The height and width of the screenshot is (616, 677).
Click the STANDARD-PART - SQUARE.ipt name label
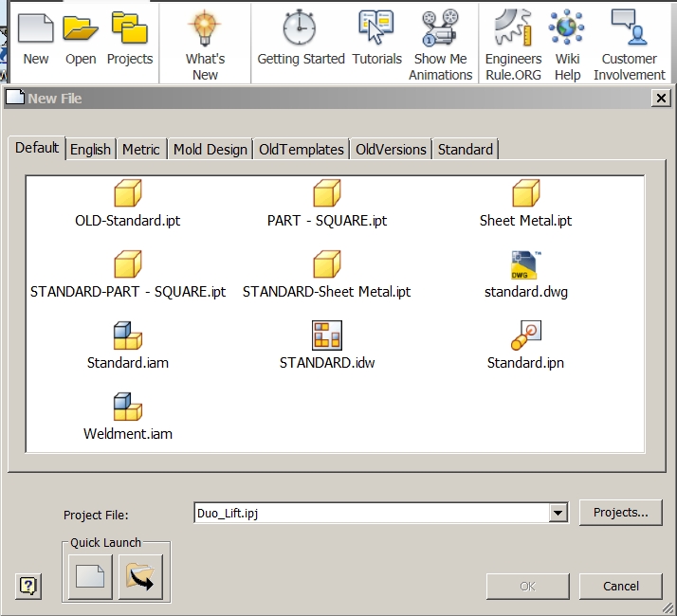128,292
